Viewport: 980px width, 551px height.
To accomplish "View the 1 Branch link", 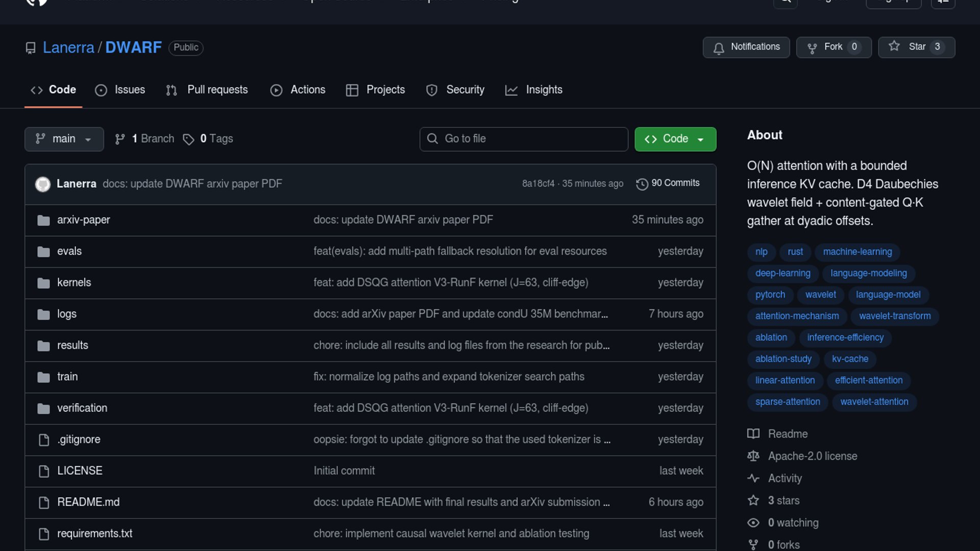I will click(144, 139).
